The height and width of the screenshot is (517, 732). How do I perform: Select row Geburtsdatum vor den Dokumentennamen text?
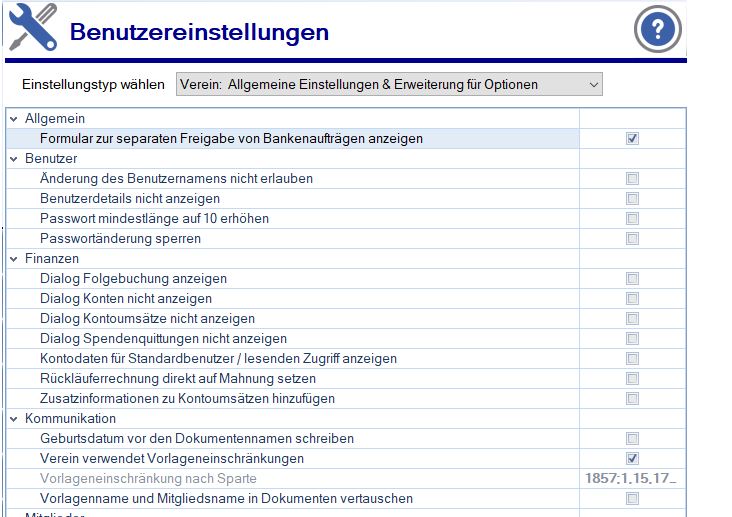pyautogui.click(x=197, y=439)
